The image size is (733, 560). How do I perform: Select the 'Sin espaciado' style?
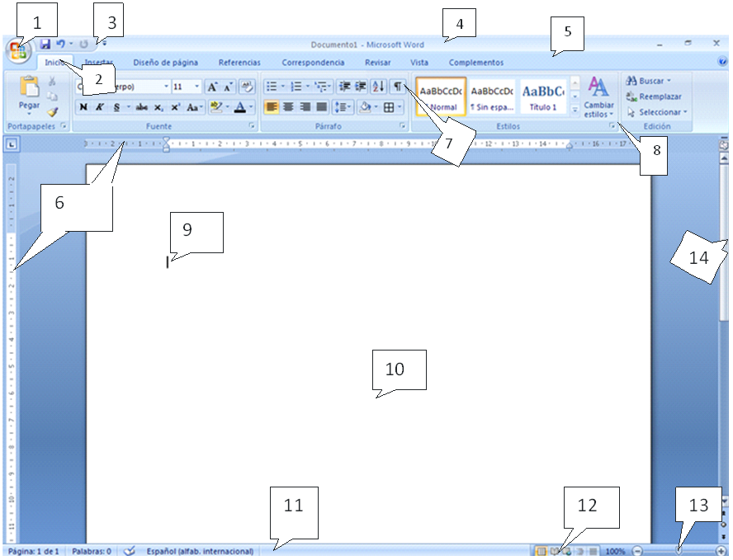[491, 95]
